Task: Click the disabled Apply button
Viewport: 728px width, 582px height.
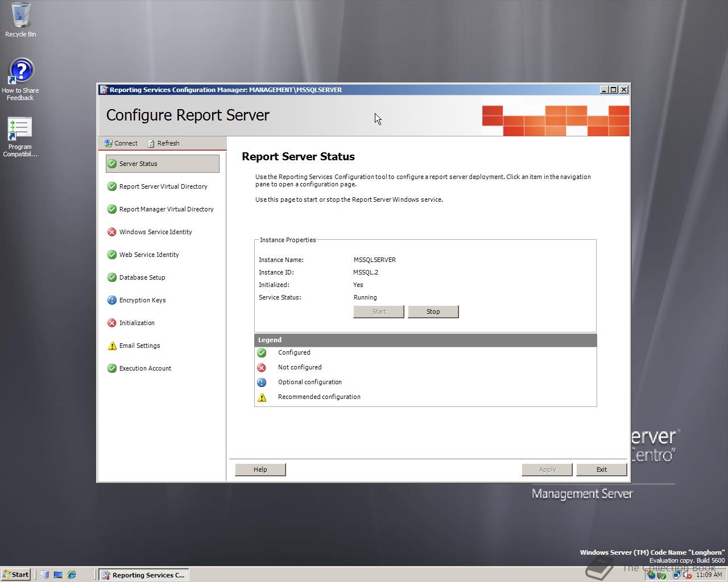Action: tap(547, 469)
